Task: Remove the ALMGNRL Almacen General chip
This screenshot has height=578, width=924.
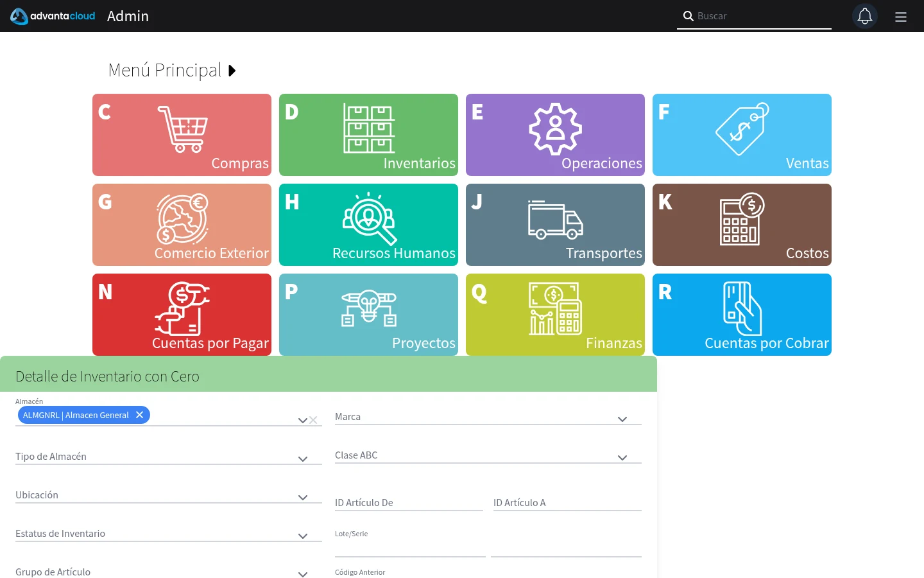Action: coord(139,415)
